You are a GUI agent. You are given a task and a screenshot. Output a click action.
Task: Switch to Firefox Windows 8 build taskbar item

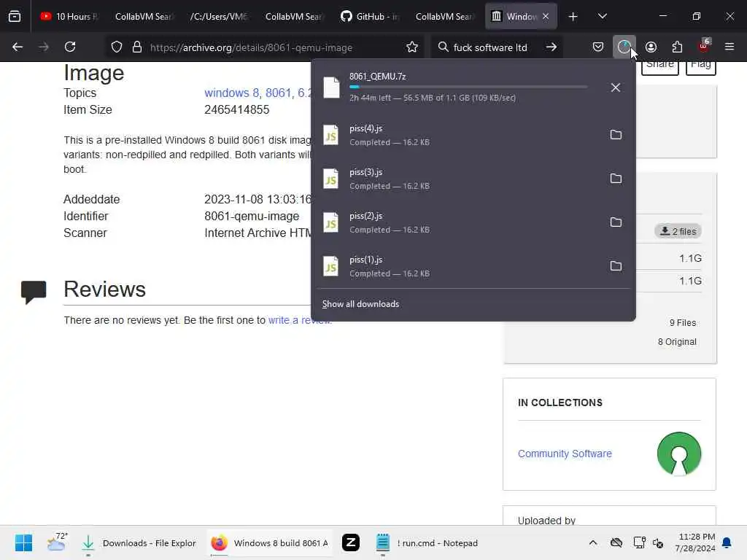click(270, 542)
